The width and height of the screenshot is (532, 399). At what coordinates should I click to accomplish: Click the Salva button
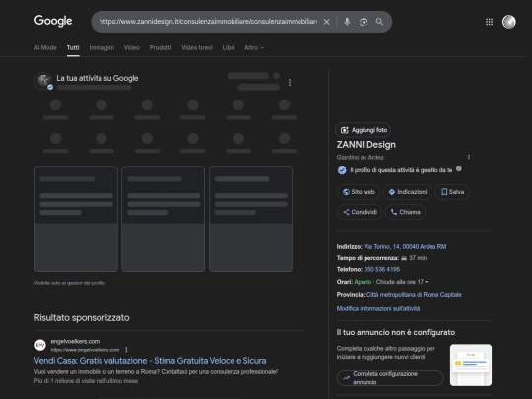(452, 192)
